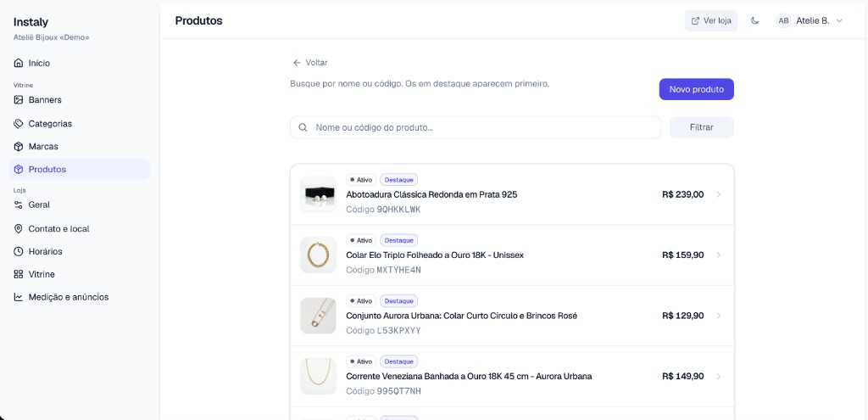868x420 pixels.
Task: Focus the product name or code search field
Action: tap(476, 127)
